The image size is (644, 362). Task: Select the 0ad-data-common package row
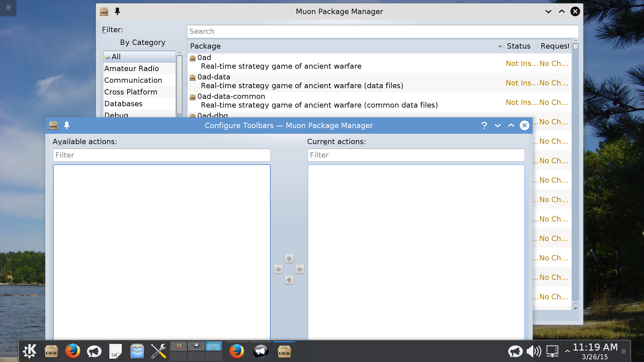pos(379,102)
